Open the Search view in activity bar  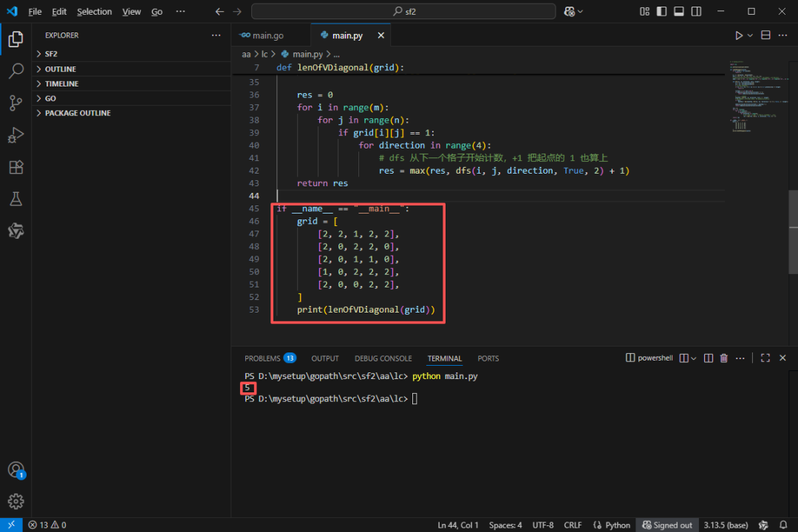pyautogui.click(x=16, y=72)
